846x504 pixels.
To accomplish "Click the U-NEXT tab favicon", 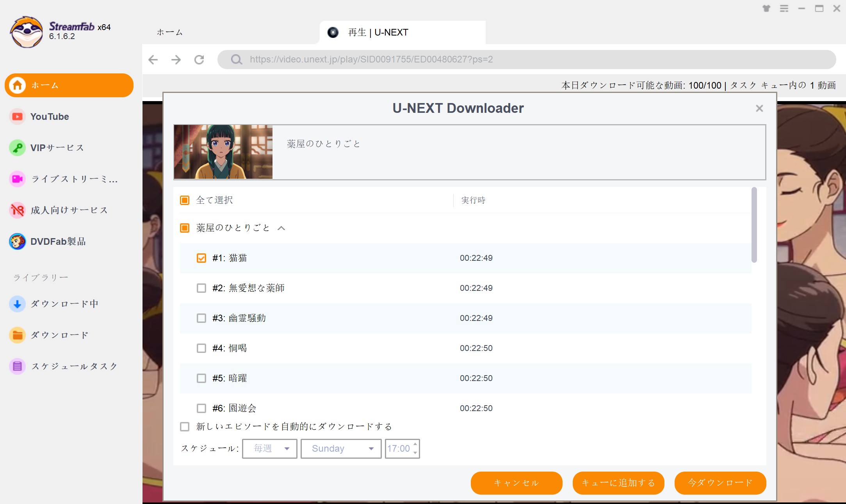I will (333, 32).
